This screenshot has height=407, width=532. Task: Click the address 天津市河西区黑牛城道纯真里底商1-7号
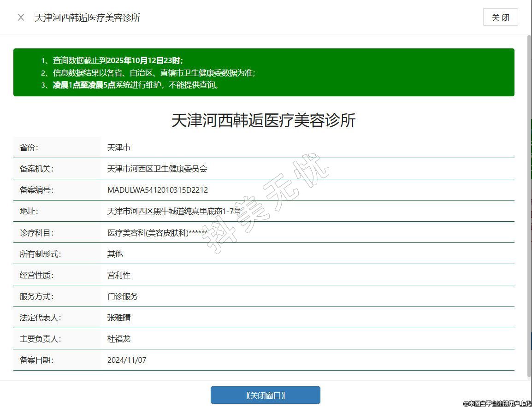174,211
